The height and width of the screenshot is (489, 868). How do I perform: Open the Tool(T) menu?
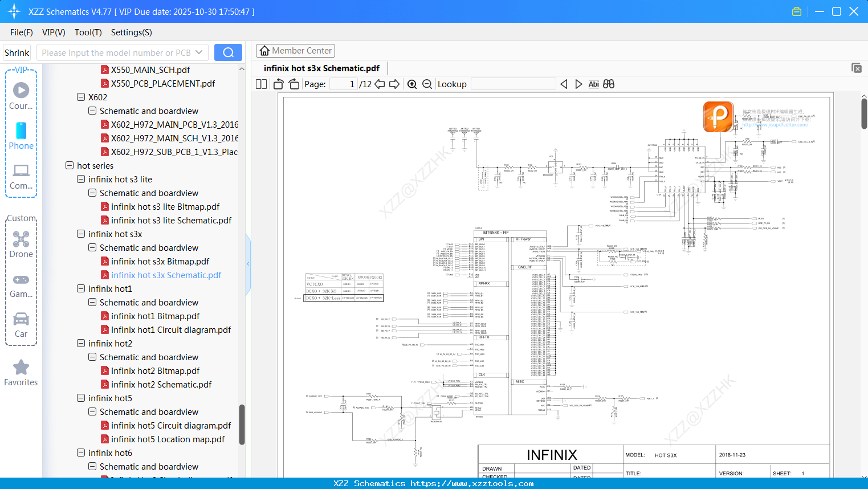[88, 32]
